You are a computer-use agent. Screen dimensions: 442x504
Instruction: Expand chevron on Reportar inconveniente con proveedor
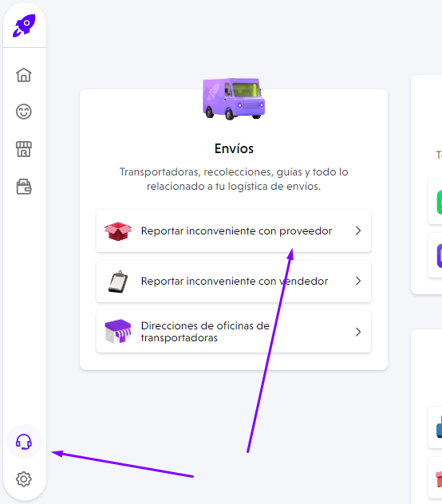tap(358, 230)
